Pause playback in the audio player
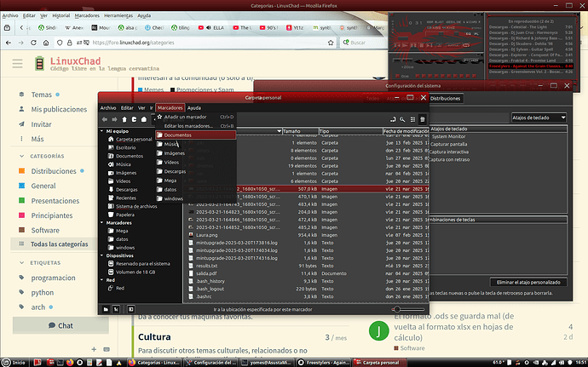Image resolution: width=588 pixels, height=367 pixels. tap(413, 45)
